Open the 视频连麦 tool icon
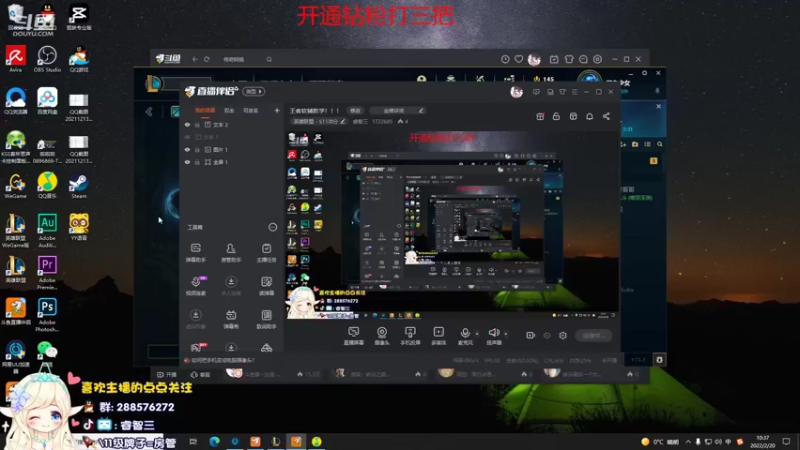 [x=195, y=286]
